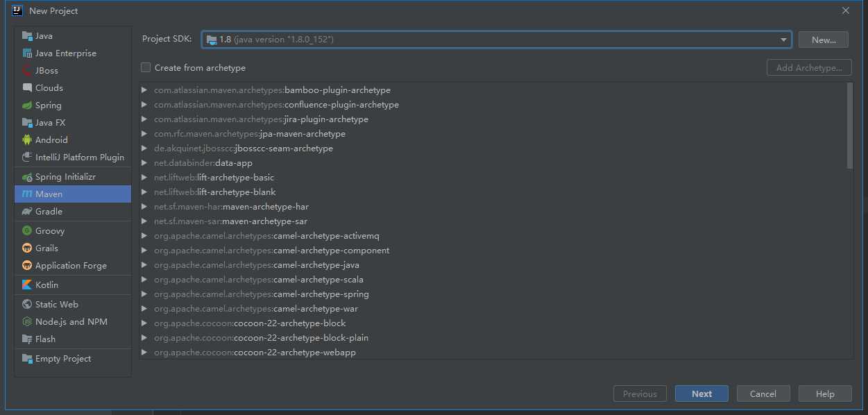Enable the Create from archetype checkbox
Image resolution: width=868 pixels, height=415 pixels.
click(146, 67)
